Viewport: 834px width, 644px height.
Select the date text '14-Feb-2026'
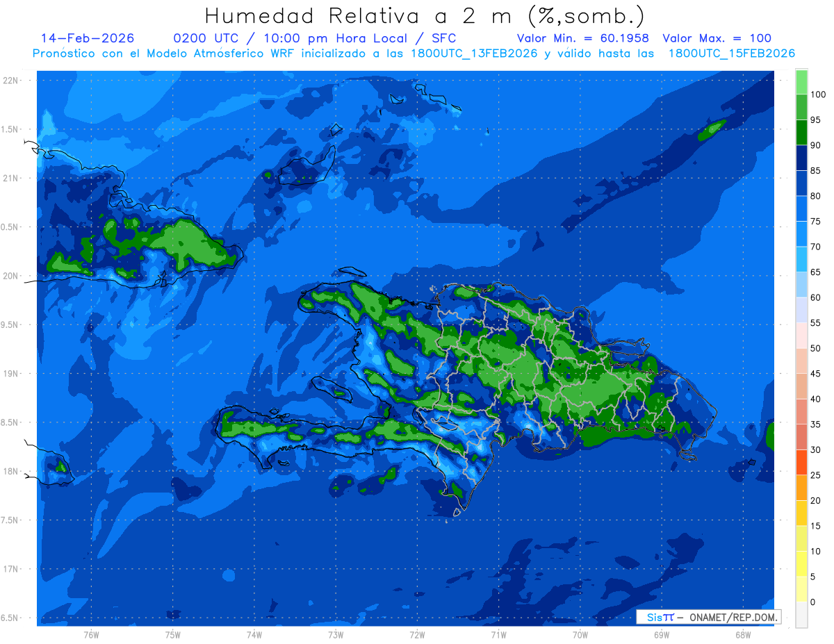pos(88,38)
